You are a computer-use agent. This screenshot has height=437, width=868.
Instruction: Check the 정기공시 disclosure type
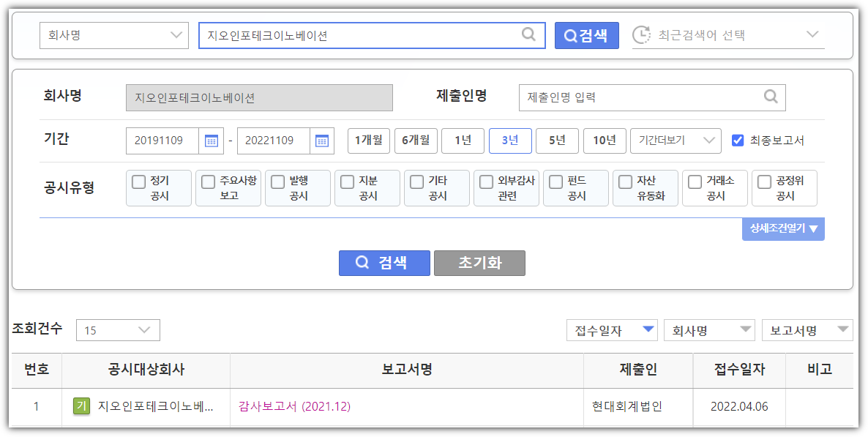pyautogui.click(x=139, y=181)
